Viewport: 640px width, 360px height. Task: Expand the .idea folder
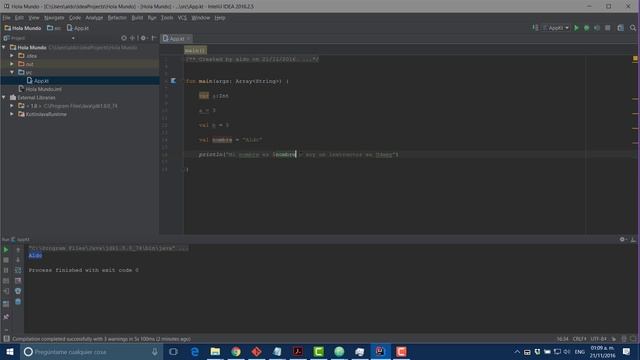(x=12, y=56)
